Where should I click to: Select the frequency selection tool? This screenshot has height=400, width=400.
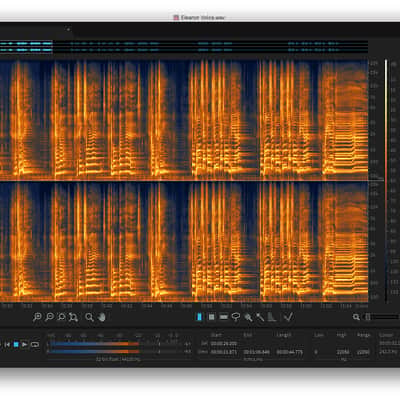click(x=224, y=317)
